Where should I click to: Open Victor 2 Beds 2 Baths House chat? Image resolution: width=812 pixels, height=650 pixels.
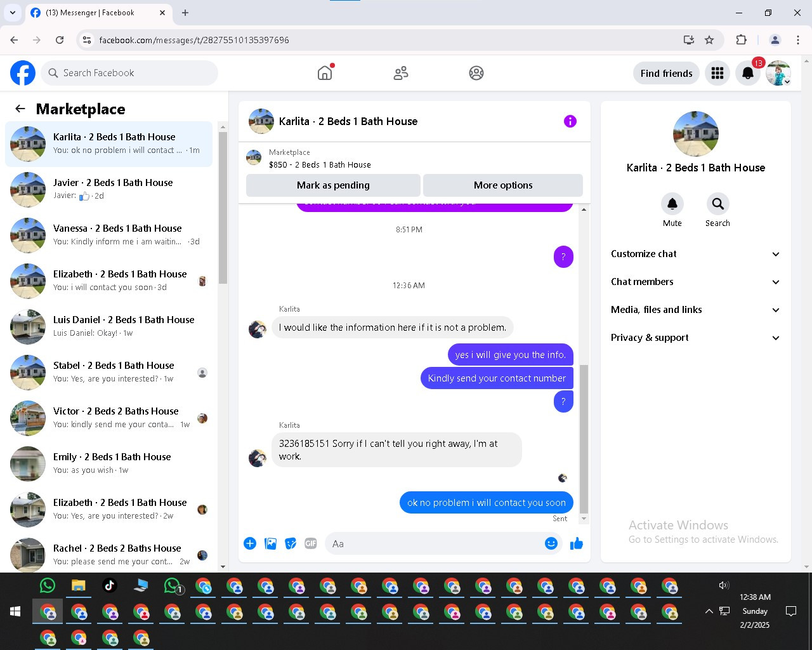click(108, 418)
